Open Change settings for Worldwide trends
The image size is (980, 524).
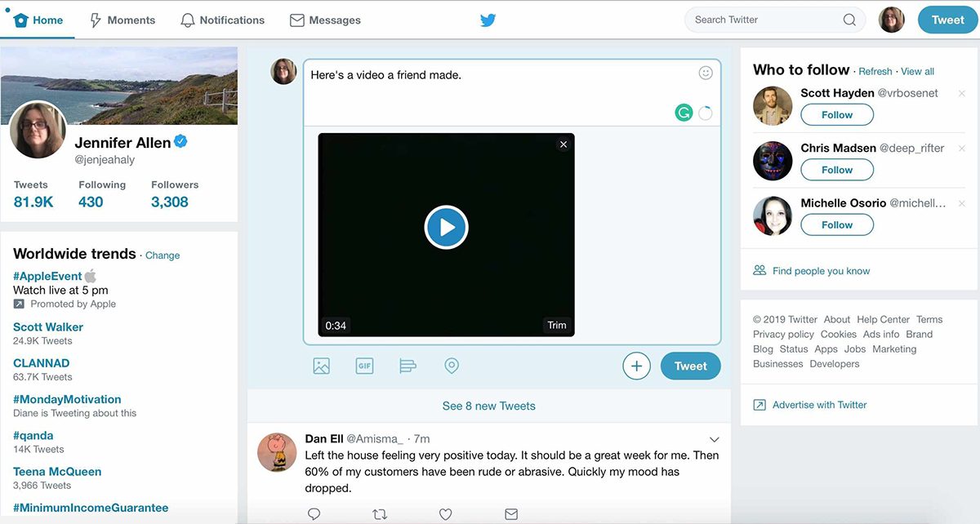tap(162, 255)
